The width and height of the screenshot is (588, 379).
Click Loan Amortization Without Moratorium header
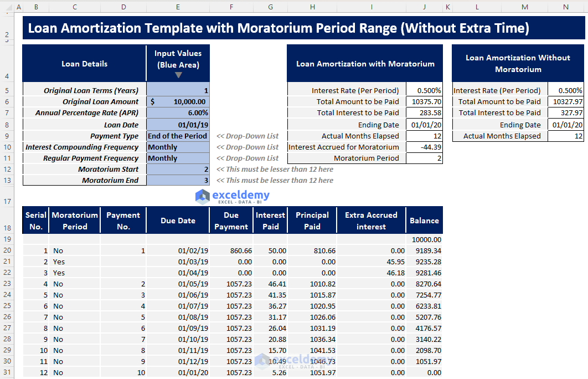(x=518, y=63)
